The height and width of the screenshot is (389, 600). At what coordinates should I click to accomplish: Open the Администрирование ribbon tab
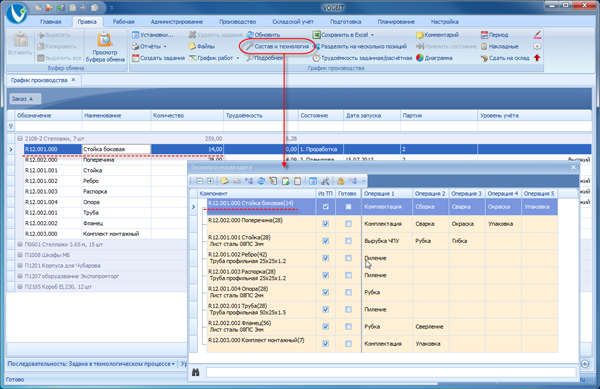tap(177, 22)
